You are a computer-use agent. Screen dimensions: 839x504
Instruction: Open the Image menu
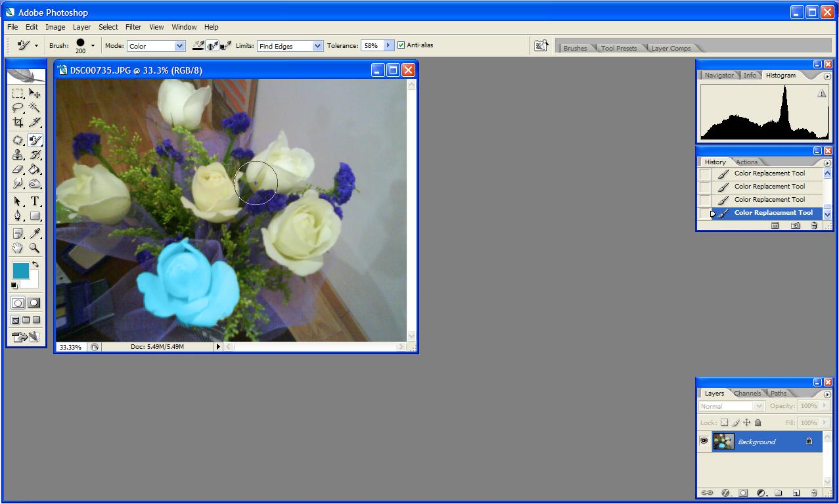[x=55, y=27]
